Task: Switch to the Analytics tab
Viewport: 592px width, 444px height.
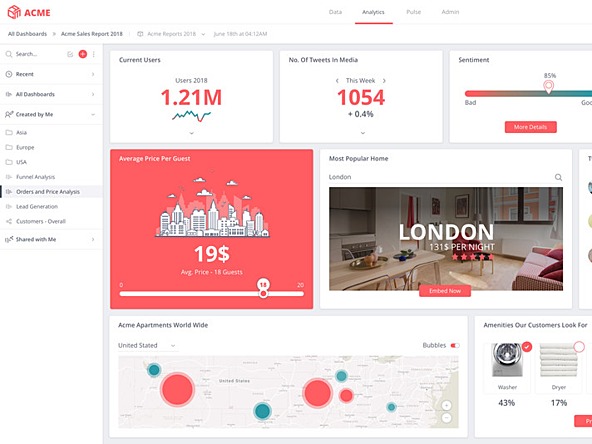Action: coord(373,12)
